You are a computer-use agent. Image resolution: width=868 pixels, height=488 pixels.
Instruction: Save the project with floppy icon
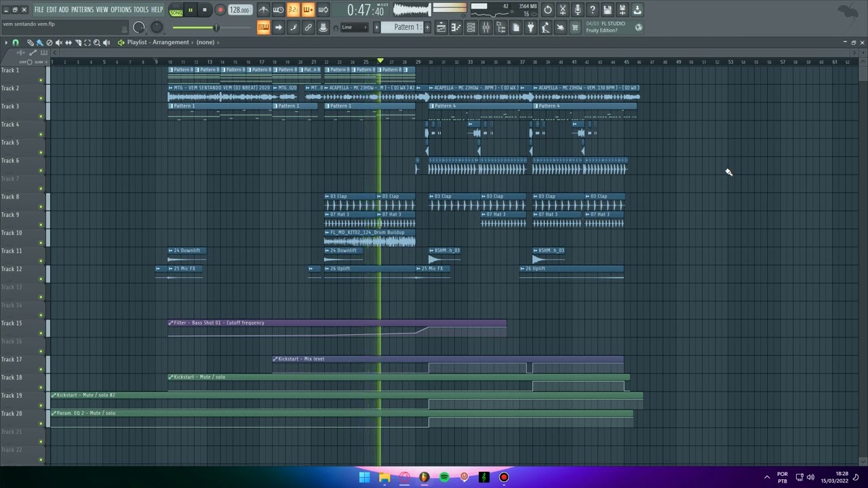coord(607,9)
